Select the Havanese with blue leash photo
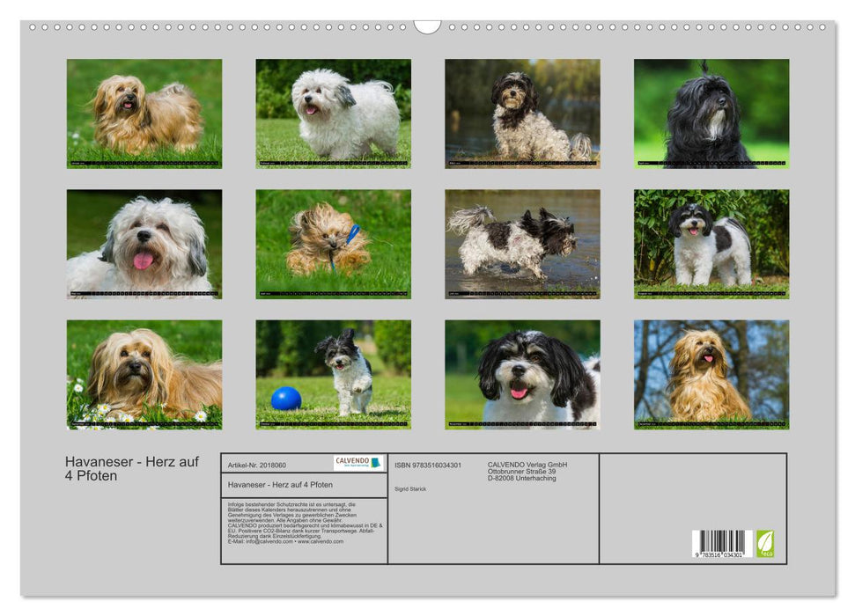855x616 pixels. pyautogui.click(x=333, y=244)
